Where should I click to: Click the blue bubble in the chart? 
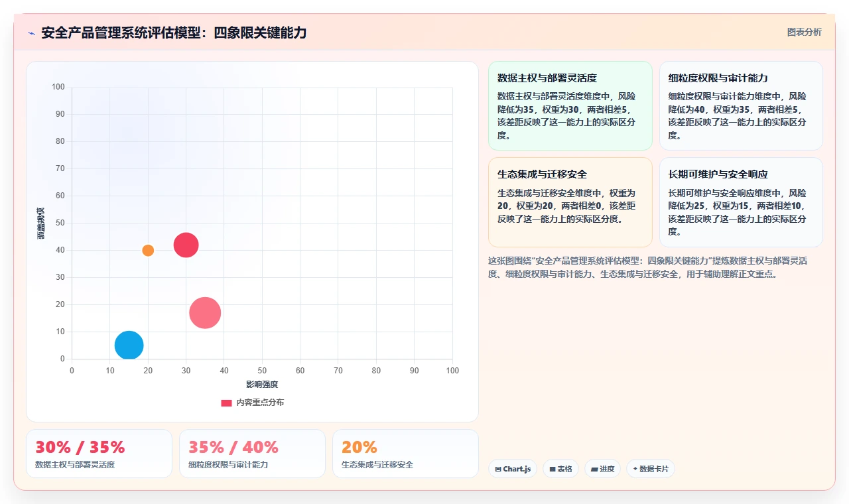[129, 345]
